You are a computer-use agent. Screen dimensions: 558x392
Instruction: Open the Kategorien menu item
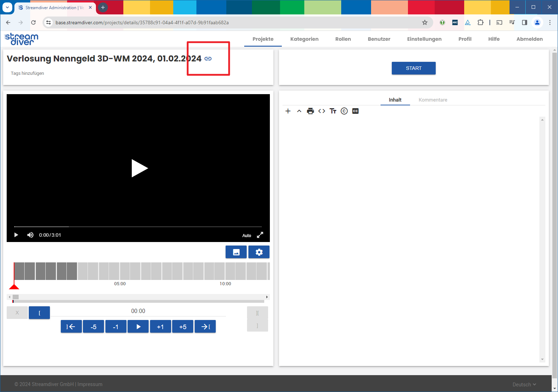304,39
